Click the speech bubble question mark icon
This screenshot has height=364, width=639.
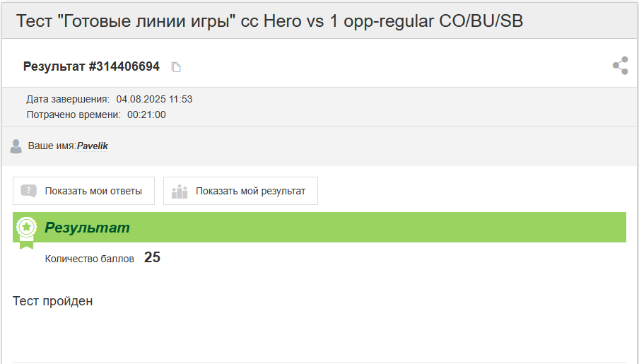28,191
